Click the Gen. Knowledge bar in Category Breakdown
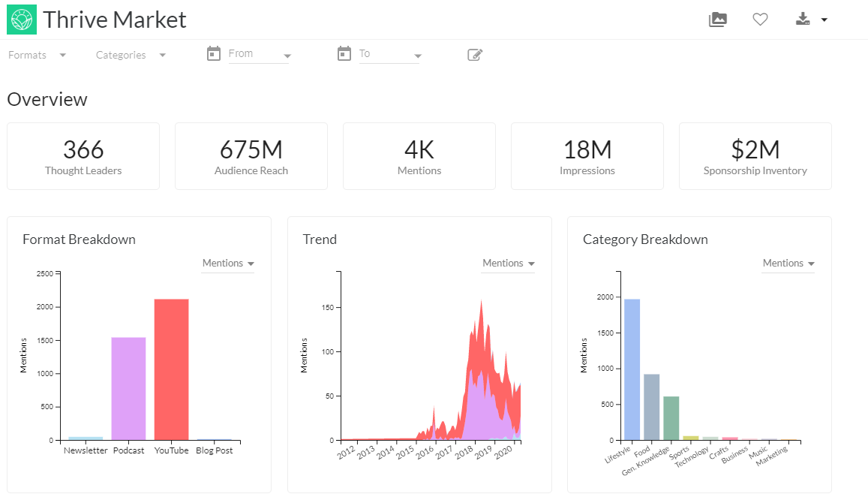Image resolution: width=868 pixels, height=500 pixels. tap(671, 418)
